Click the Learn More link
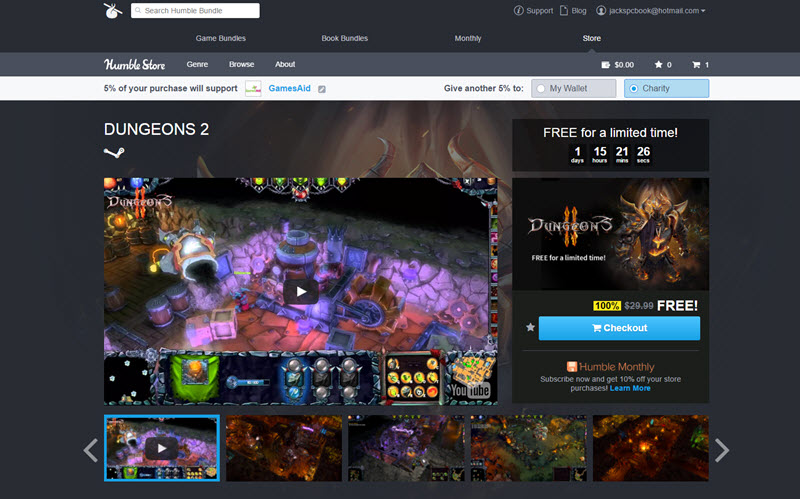This screenshot has width=800, height=499. pyautogui.click(x=630, y=388)
